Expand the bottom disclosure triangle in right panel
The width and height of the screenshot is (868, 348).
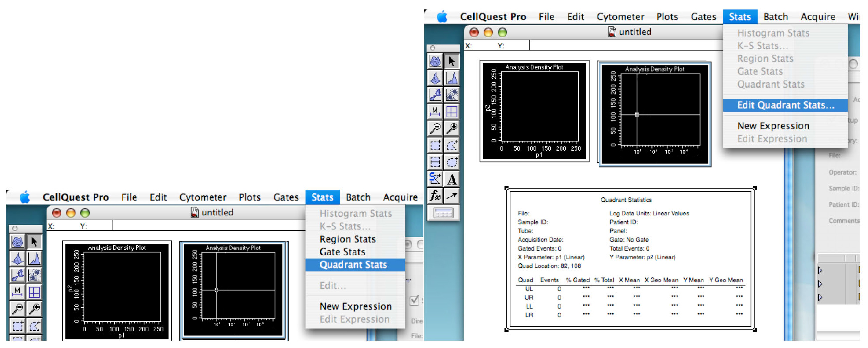point(820,297)
